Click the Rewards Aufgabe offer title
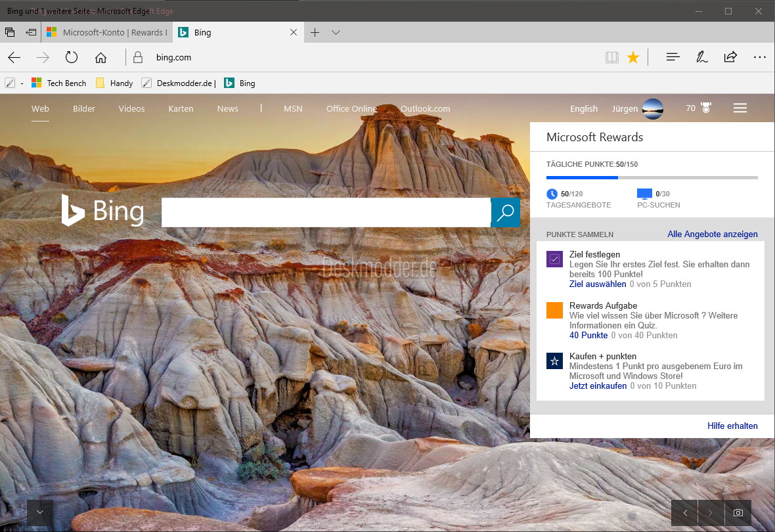This screenshot has width=775, height=532. (x=603, y=306)
